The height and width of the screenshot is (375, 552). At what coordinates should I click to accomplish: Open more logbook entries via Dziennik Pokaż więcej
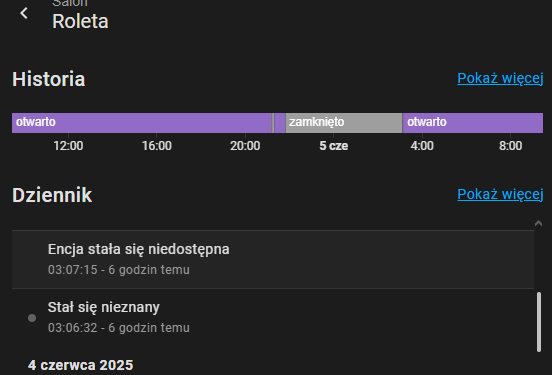pyautogui.click(x=500, y=194)
